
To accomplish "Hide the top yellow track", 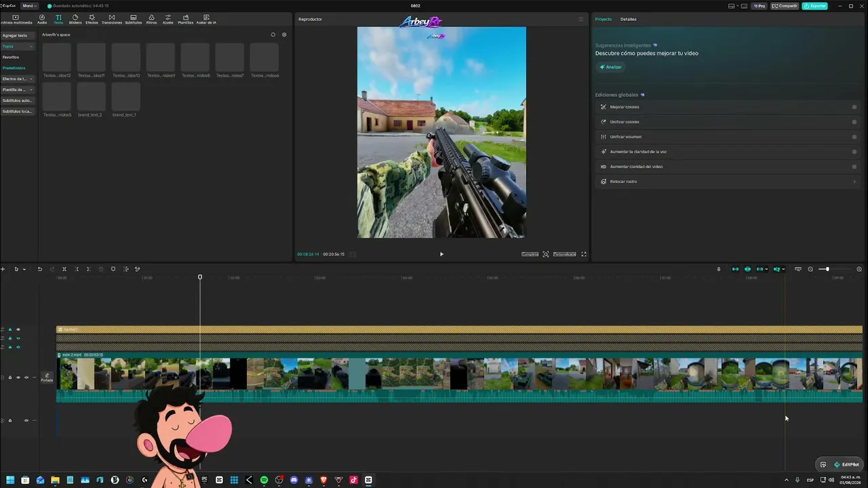I will point(18,329).
